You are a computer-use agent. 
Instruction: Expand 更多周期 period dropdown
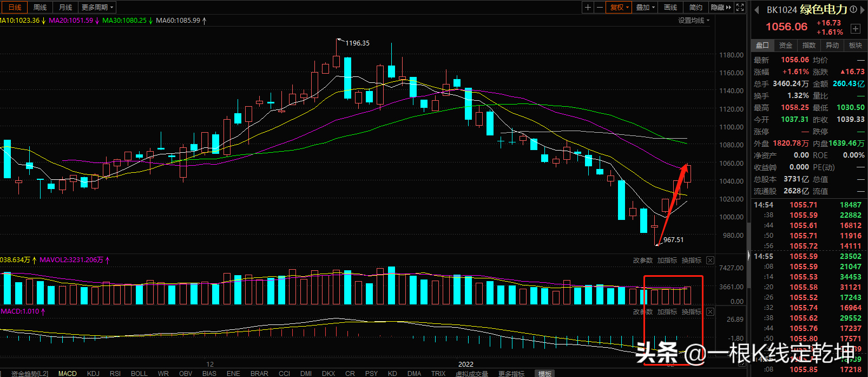pyautogui.click(x=97, y=7)
